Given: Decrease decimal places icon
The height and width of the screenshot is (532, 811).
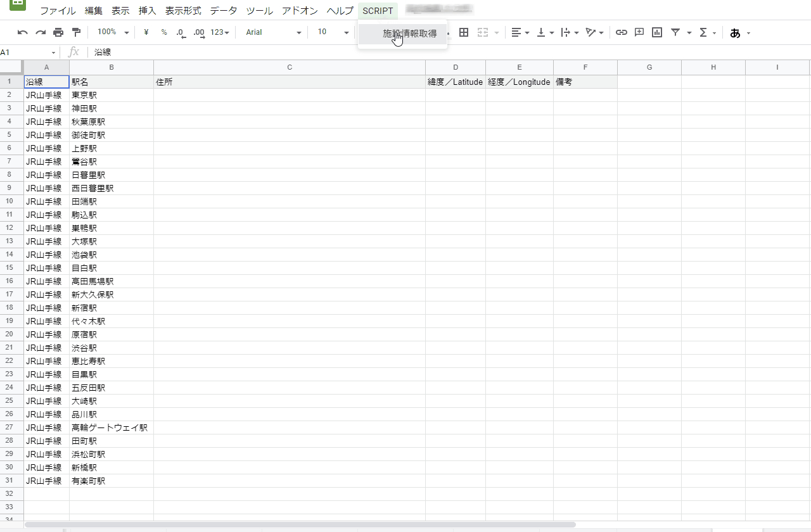Looking at the screenshot, I should [181, 32].
